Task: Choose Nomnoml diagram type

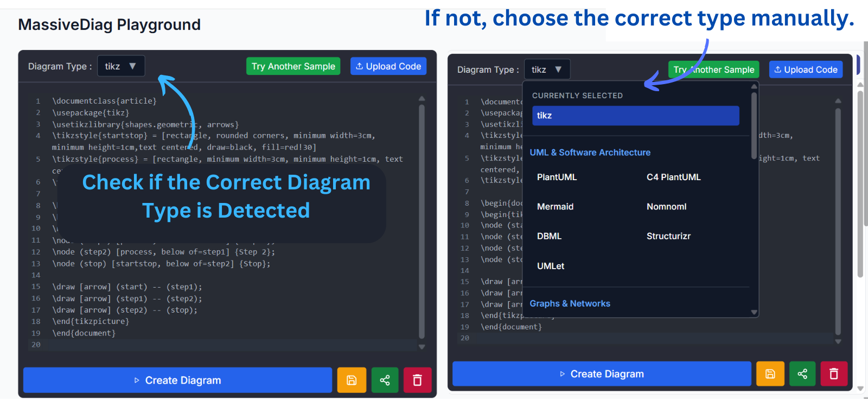Action: pyautogui.click(x=666, y=206)
